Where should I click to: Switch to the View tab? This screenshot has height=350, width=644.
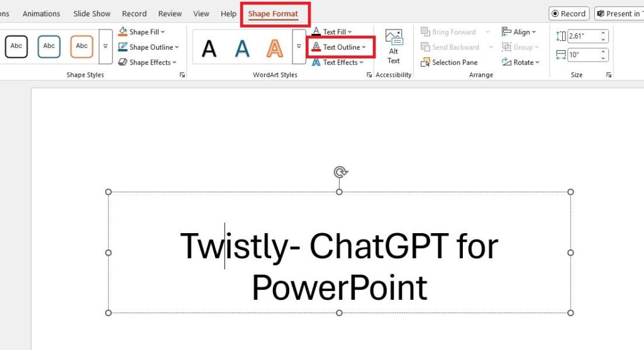[201, 14]
